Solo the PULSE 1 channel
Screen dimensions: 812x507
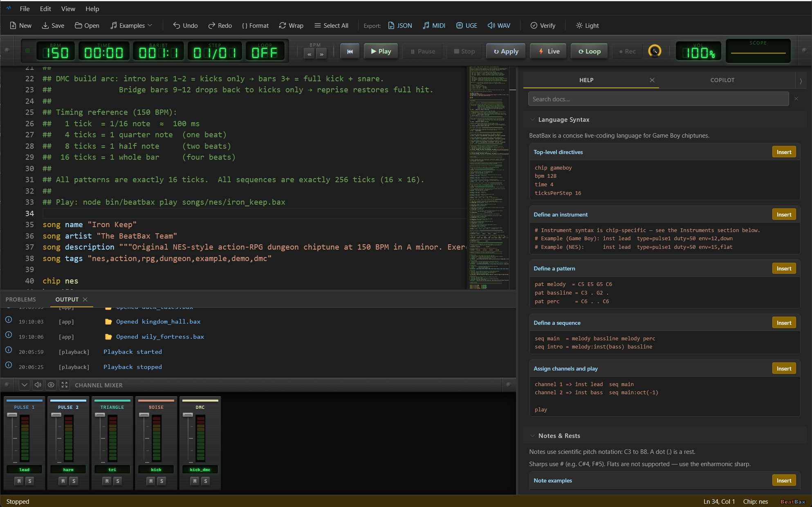tap(29, 481)
